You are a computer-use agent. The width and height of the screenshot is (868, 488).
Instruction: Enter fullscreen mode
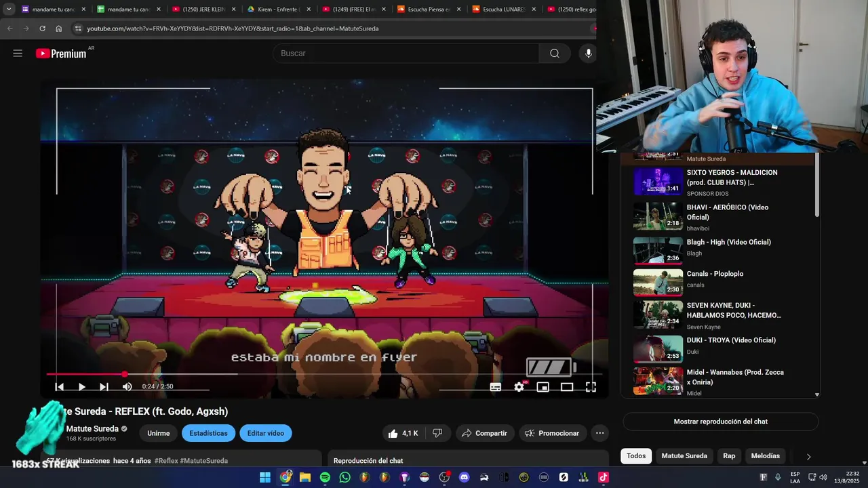tap(591, 386)
